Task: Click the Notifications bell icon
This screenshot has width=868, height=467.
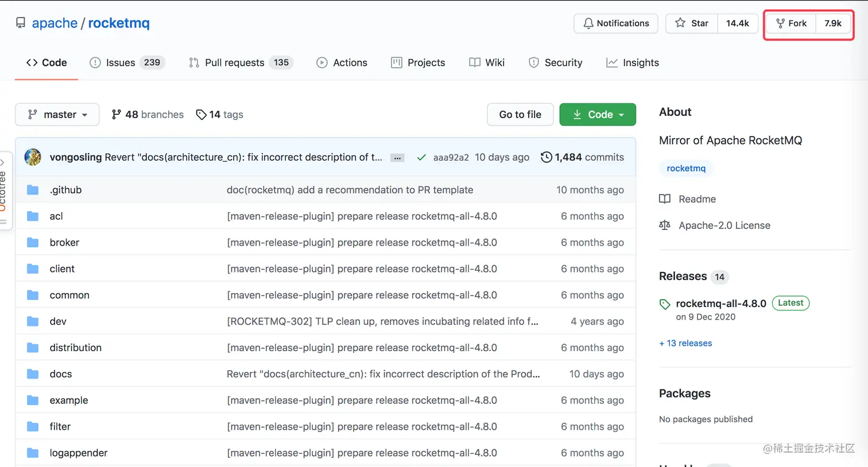Action: [x=588, y=23]
